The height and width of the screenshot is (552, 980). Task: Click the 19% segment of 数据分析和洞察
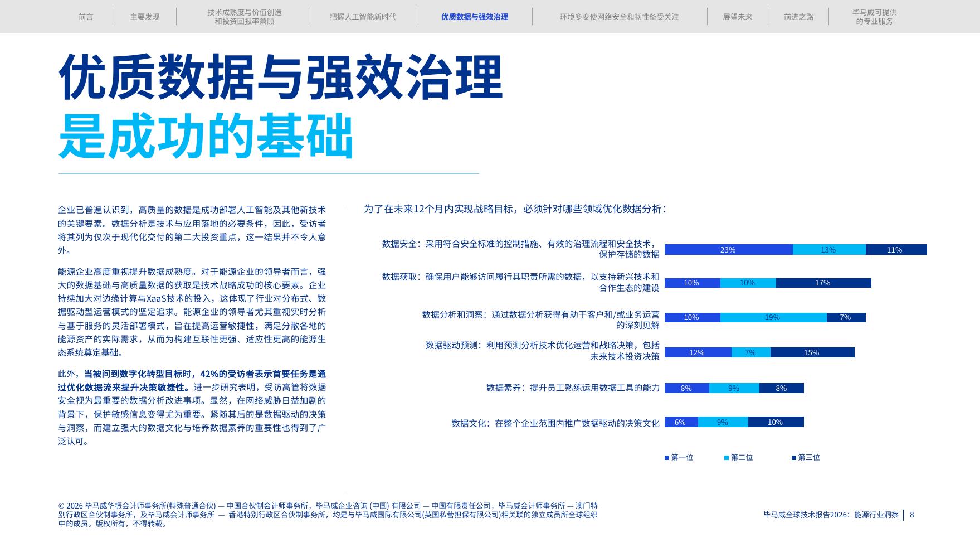[x=772, y=318]
